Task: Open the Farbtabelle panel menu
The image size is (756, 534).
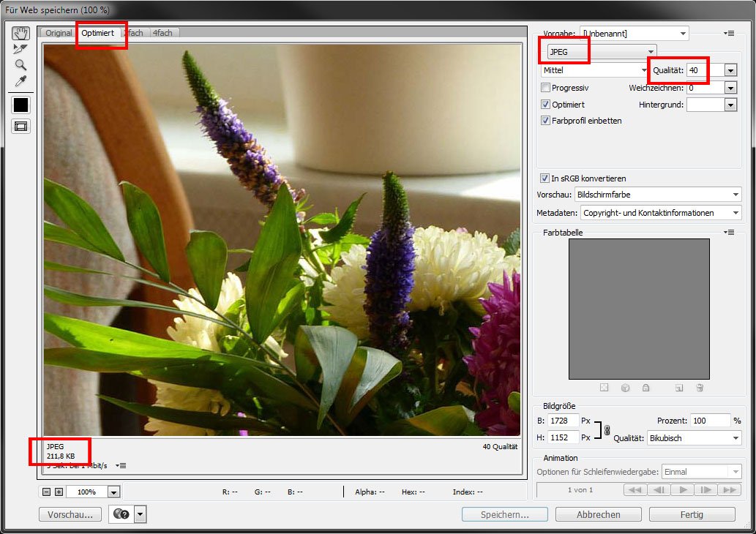Action: 729,232
